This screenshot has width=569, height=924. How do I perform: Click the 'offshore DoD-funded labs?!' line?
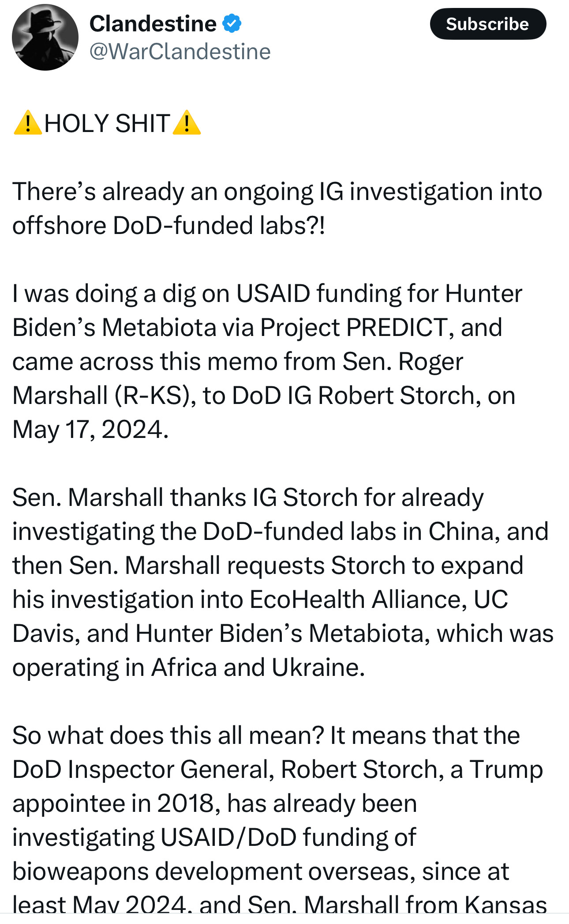tap(168, 226)
